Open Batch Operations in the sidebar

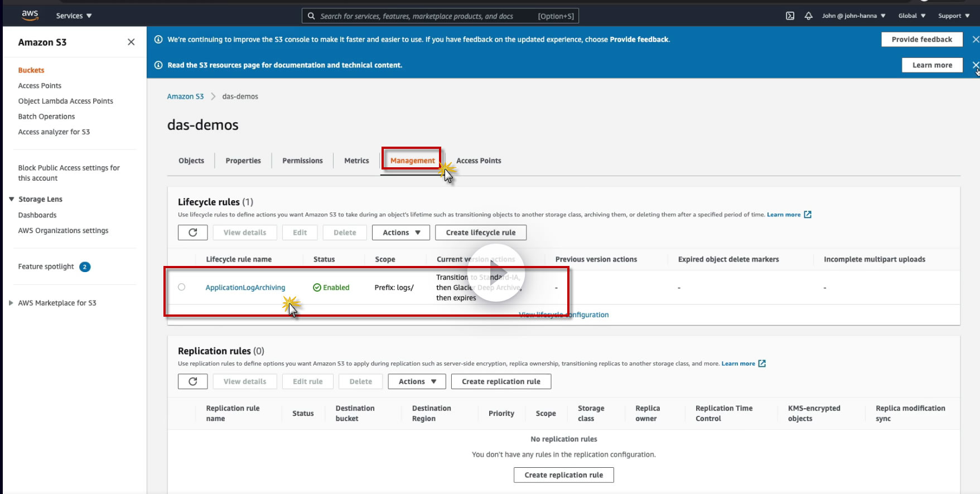click(46, 117)
